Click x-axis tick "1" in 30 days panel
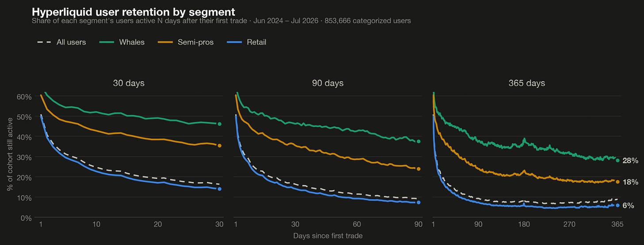The image size is (644, 245). [41, 225]
